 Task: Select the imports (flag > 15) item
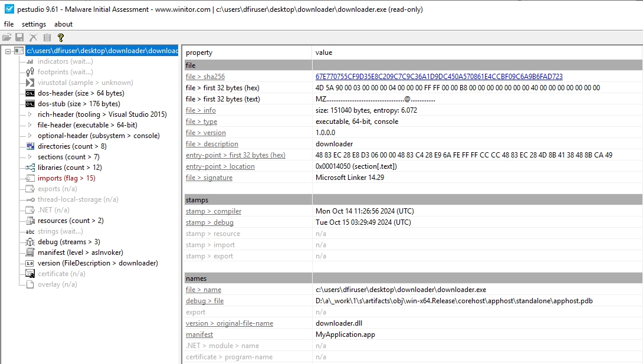point(66,178)
